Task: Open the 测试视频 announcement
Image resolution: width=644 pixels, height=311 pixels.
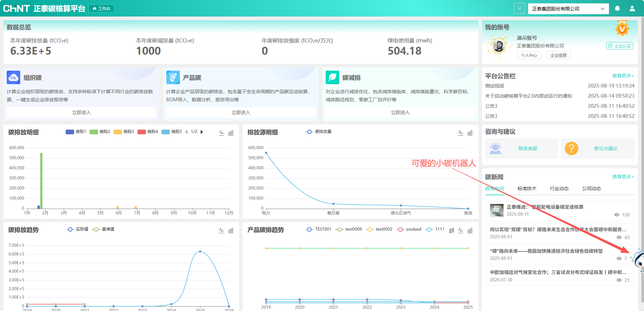Action: pos(494,86)
